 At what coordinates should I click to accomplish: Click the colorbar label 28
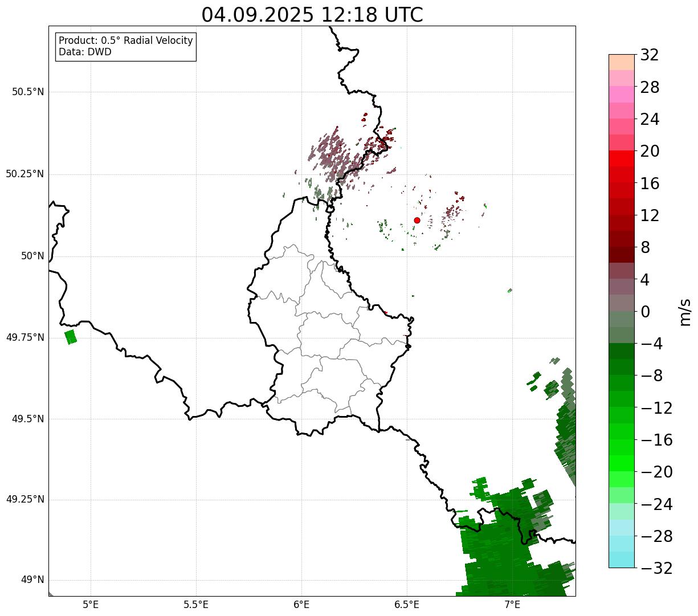650,88
